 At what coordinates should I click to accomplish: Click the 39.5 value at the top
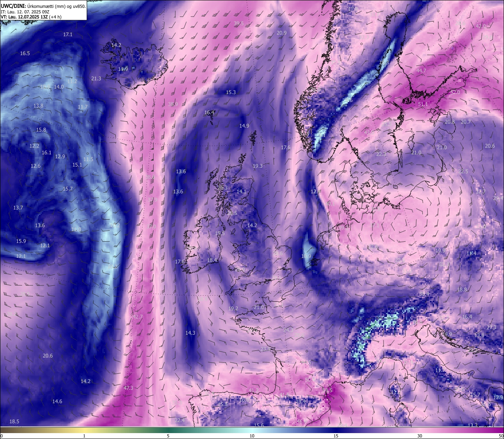click(x=239, y=24)
